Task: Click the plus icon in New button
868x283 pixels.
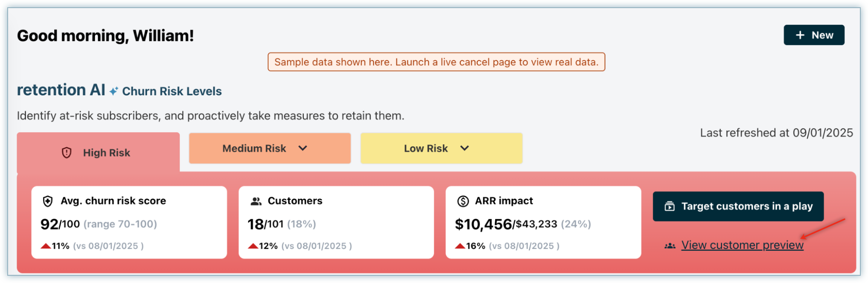Action: coord(800,35)
